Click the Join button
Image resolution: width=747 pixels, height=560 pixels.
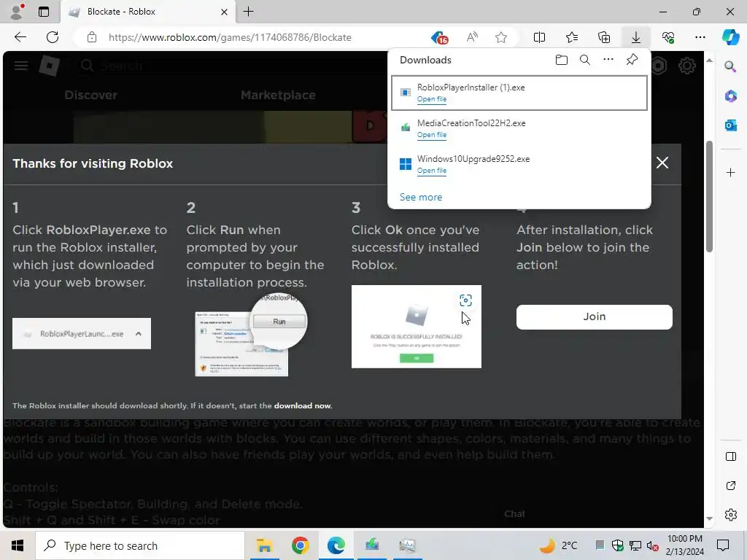(x=594, y=317)
